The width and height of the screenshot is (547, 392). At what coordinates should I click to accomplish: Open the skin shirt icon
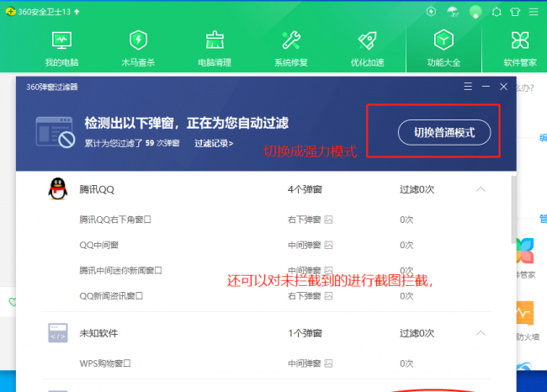(x=515, y=13)
